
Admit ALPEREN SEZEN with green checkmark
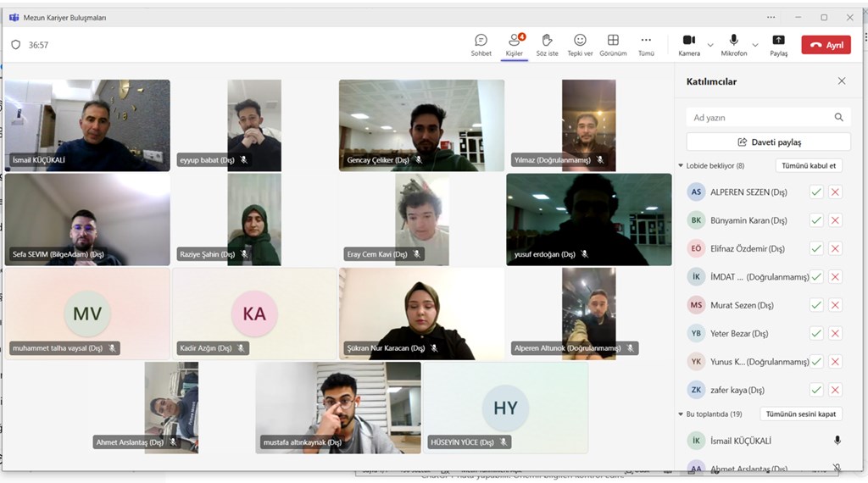(816, 192)
